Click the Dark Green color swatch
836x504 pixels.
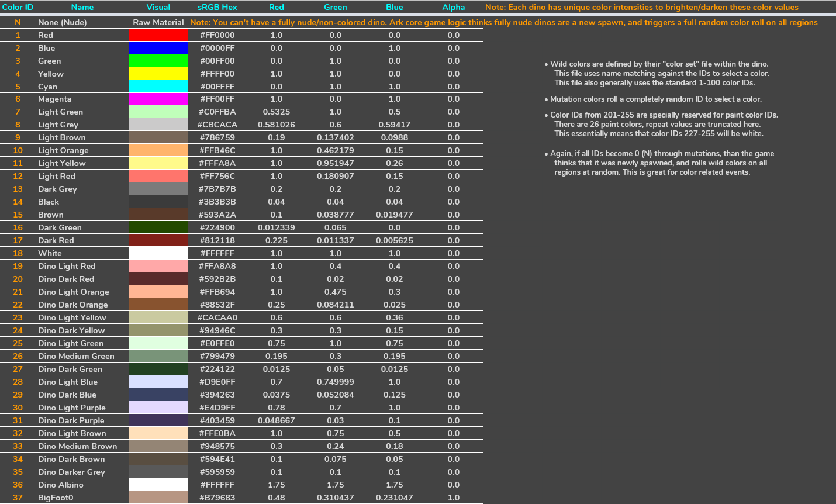[x=158, y=228]
